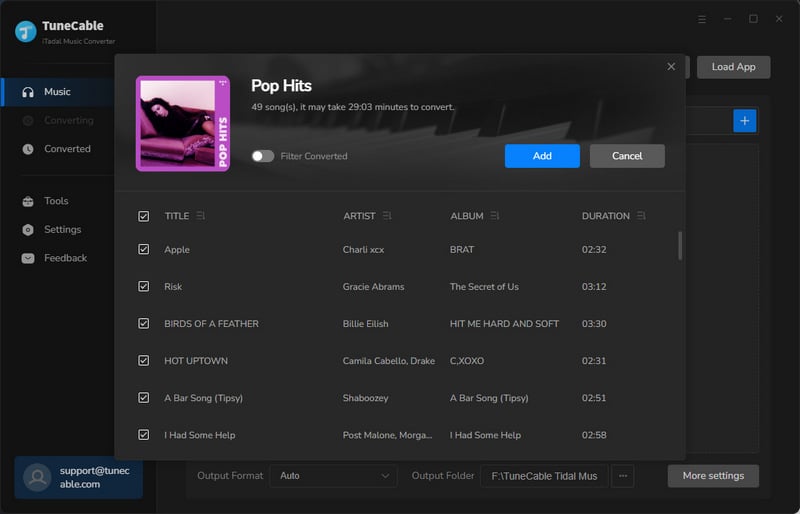The width and height of the screenshot is (800, 514).
Task: Uncheck the A Bar Song (Tipsy) checkbox
Action: click(x=143, y=398)
